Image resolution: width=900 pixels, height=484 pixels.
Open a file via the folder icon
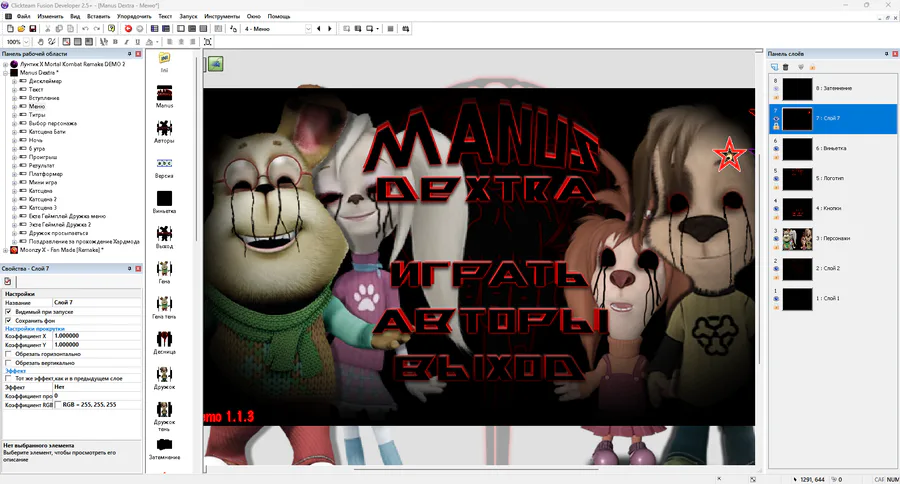21,29
